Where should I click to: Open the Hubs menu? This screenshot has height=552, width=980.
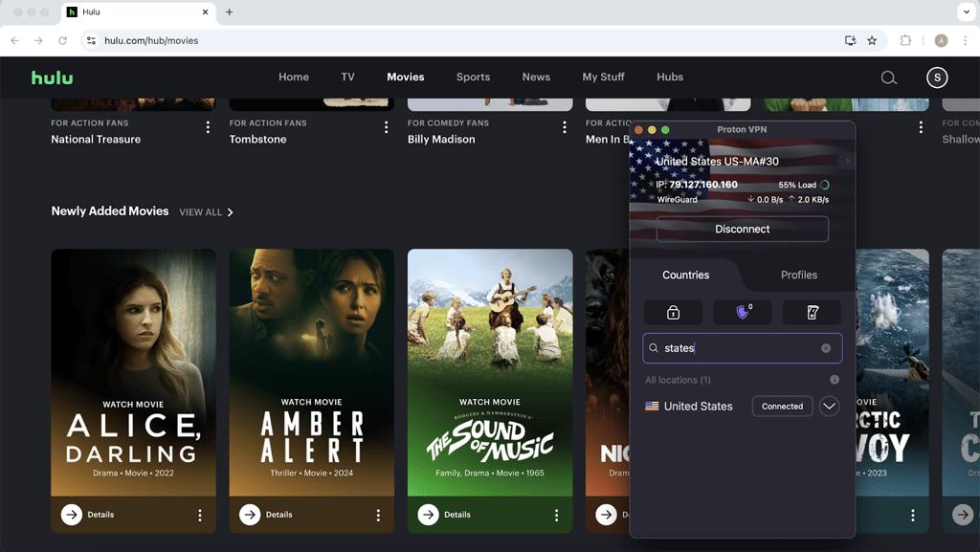(x=670, y=77)
